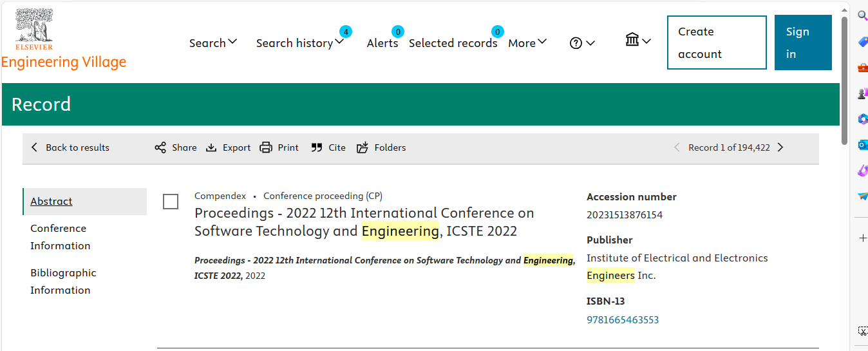Click the browser sidebar games chess icon

(x=863, y=93)
